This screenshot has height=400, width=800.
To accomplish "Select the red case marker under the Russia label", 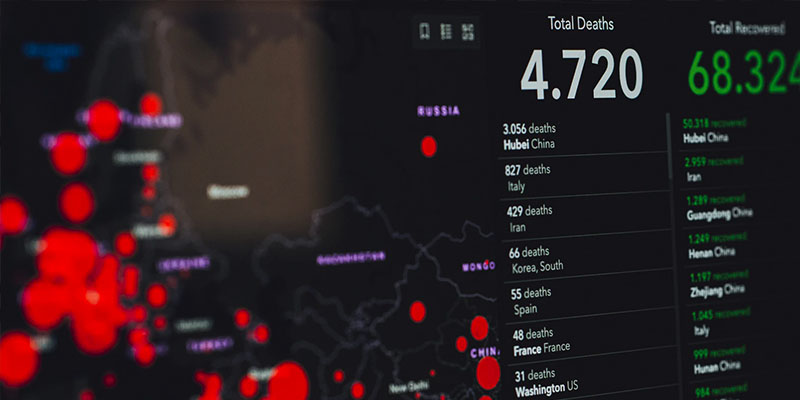I will 429,146.
